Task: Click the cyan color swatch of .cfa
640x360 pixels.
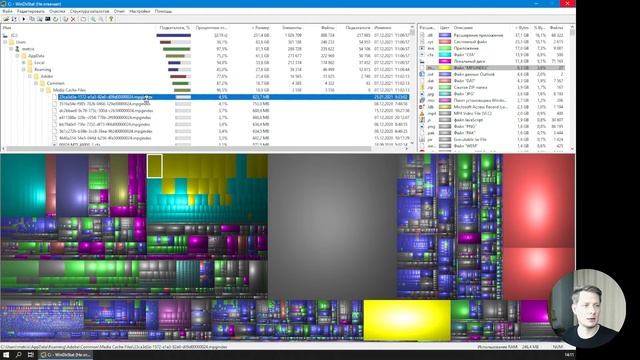Action: (444, 55)
